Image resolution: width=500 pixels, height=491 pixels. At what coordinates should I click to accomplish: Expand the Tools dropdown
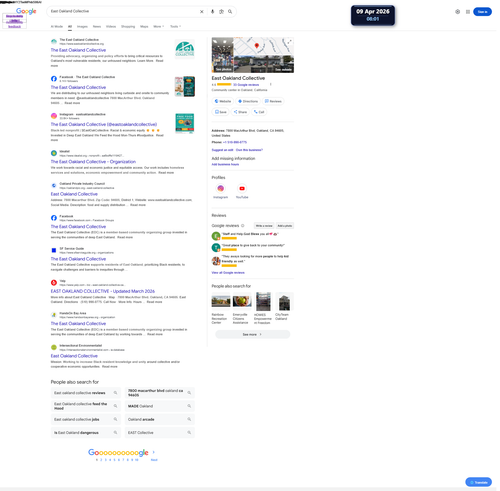tap(176, 26)
